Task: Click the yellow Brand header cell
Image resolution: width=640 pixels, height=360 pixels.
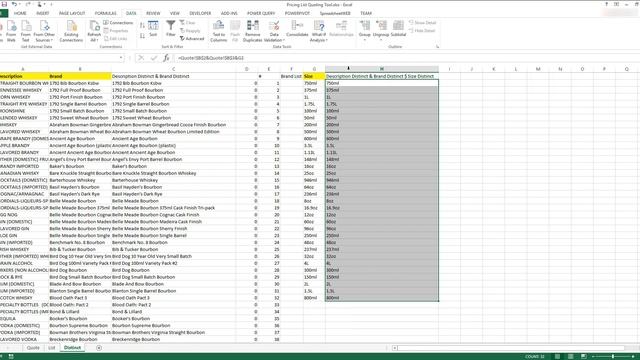Action: click(x=80, y=76)
